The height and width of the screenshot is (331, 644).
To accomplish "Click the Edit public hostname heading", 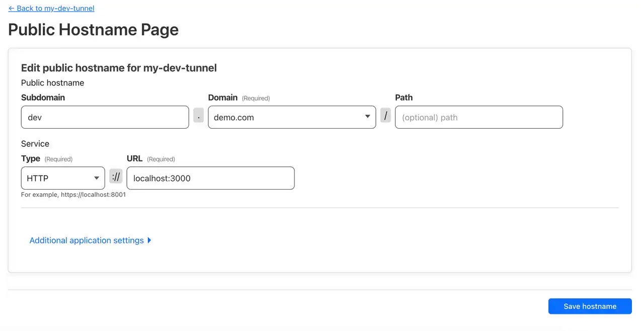I will [119, 67].
